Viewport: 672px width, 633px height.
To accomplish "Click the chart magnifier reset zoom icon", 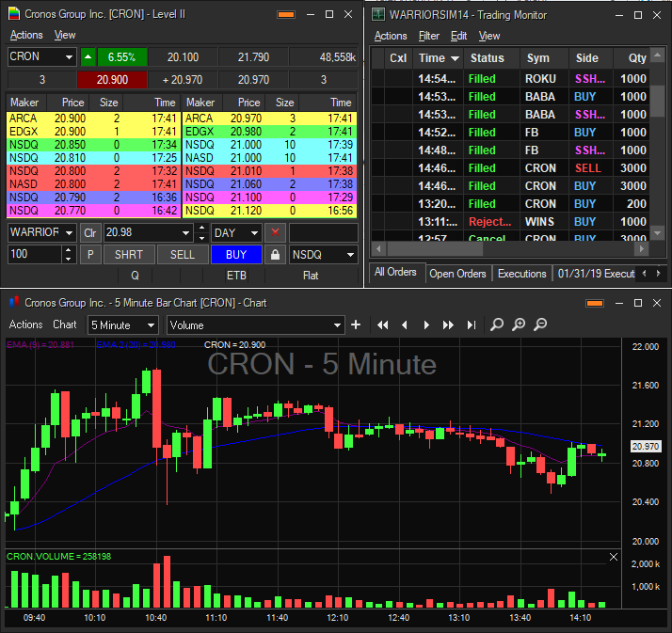I will point(497,324).
